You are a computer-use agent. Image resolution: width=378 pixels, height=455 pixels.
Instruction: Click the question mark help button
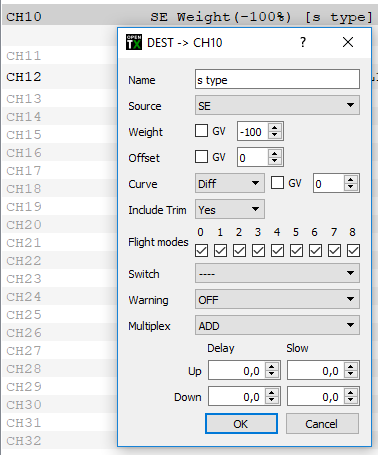click(303, 42)
